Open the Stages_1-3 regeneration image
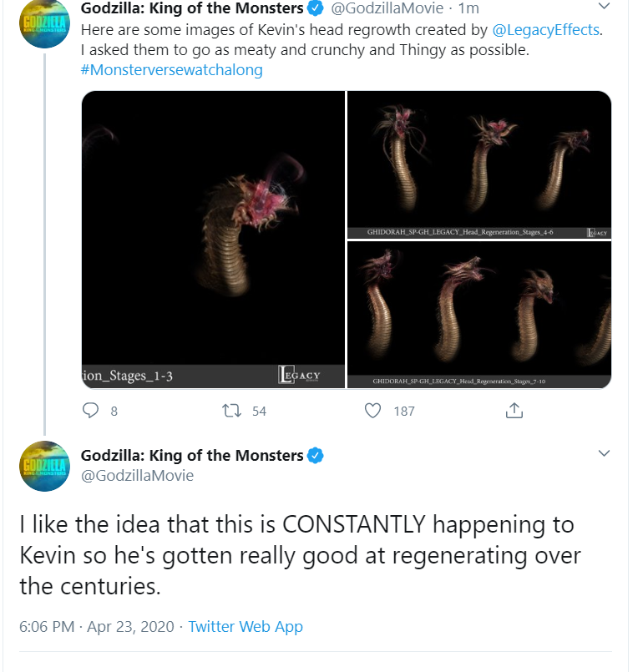Image resolution: width=643 pixels, height=672 pixels. point(213,239)
